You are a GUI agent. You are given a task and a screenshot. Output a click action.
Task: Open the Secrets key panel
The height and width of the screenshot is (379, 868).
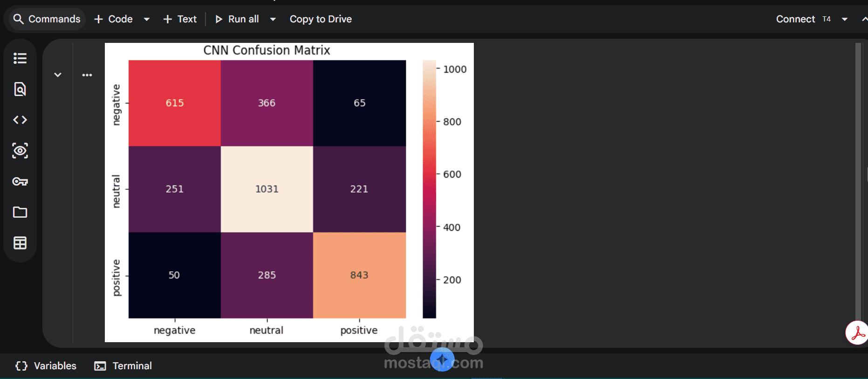20,181
